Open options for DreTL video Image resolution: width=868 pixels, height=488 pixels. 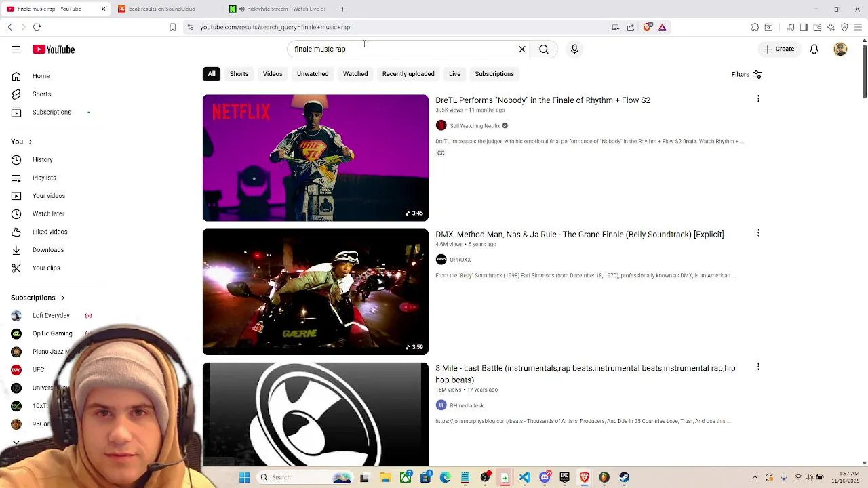[x=758, y=100]
